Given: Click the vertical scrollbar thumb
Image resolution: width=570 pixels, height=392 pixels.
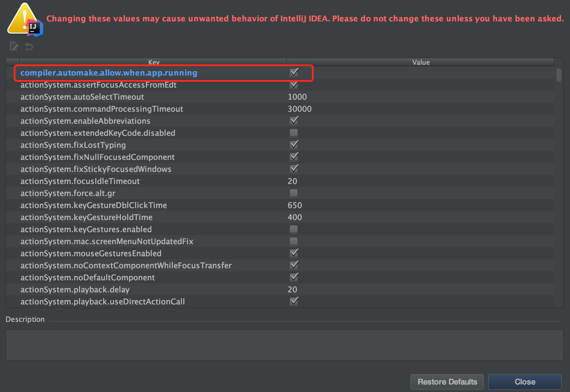Looking at the screenshot, I should tap(559, 75).
